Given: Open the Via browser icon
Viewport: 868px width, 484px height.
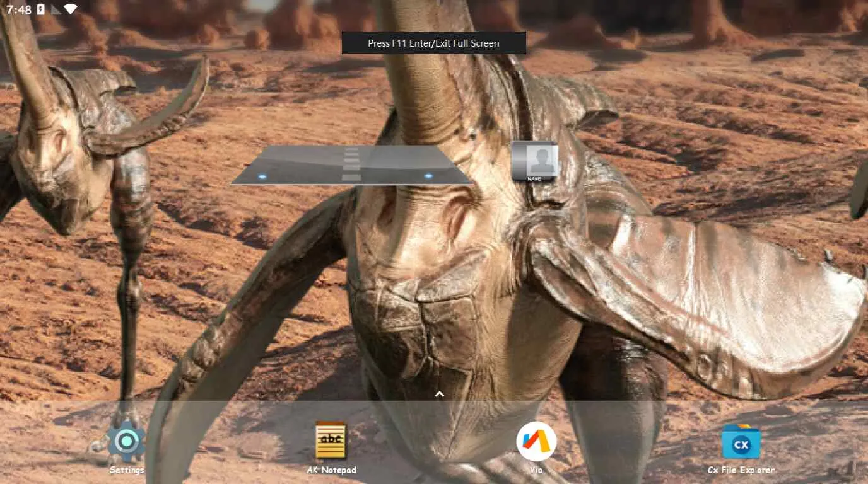Looking at the screenshot, I should pos(536,441).
